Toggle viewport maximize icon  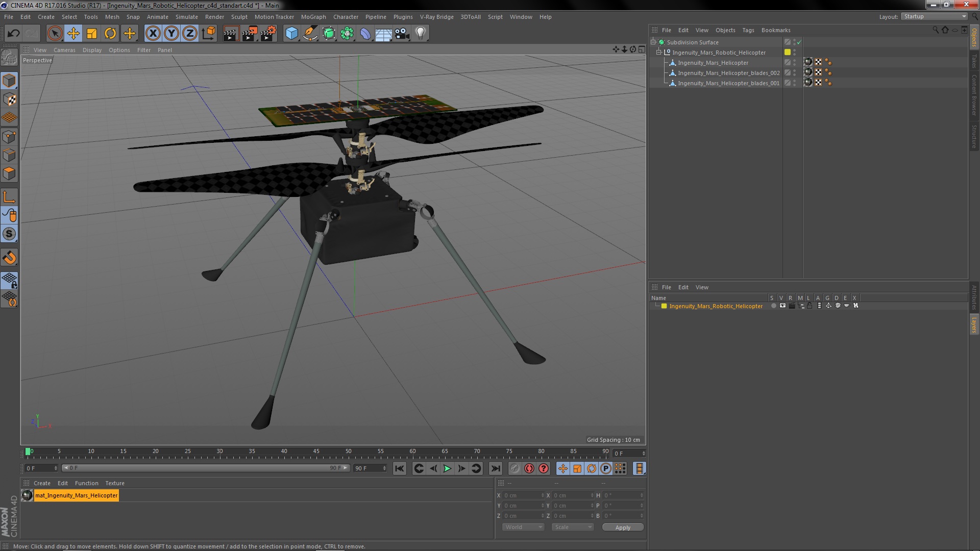coord(642,49)
